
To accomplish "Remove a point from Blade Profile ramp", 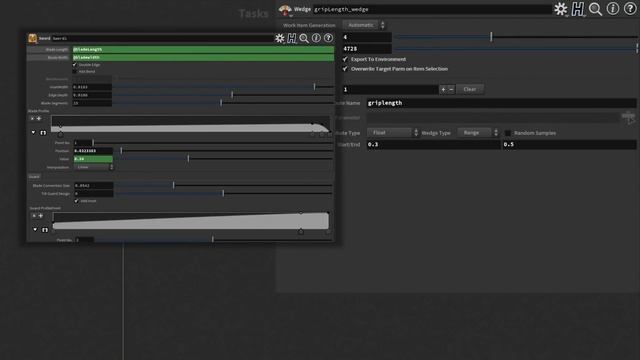I will [32, 118].
